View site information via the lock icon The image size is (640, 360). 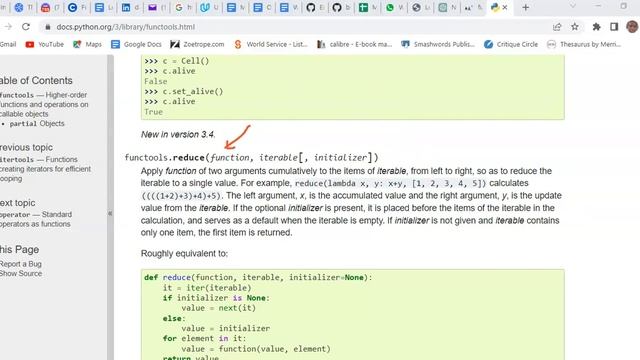[48, 27]
